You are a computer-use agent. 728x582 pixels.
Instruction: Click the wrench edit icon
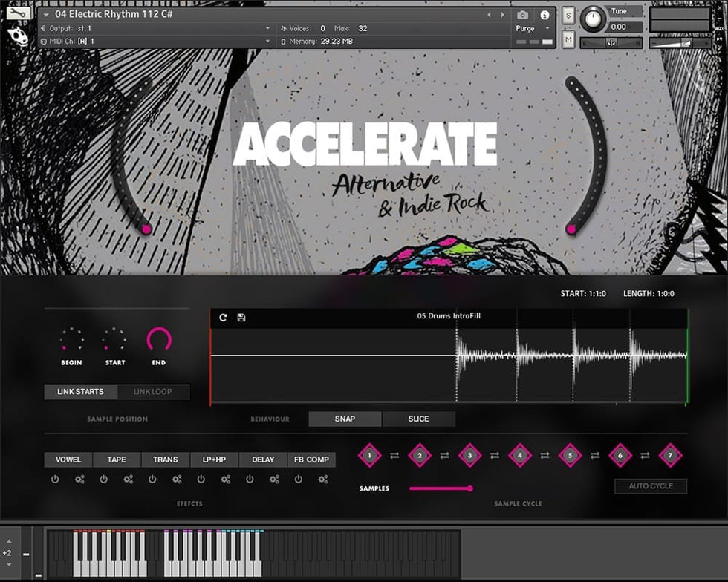[19, 13]
